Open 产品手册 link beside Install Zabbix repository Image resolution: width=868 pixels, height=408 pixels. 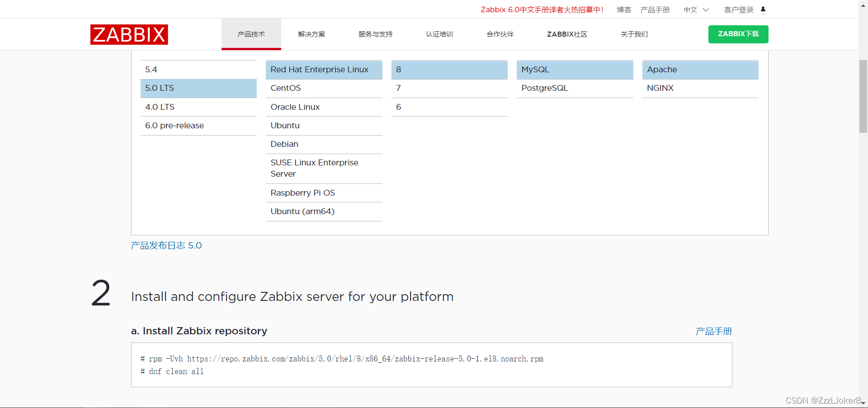pos(713,331)
